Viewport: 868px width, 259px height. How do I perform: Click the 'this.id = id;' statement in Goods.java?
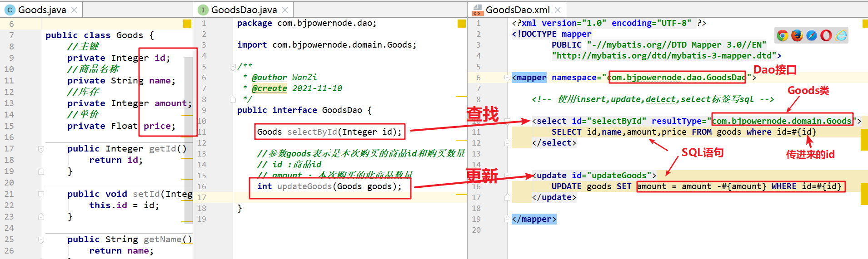click(124, 205)
